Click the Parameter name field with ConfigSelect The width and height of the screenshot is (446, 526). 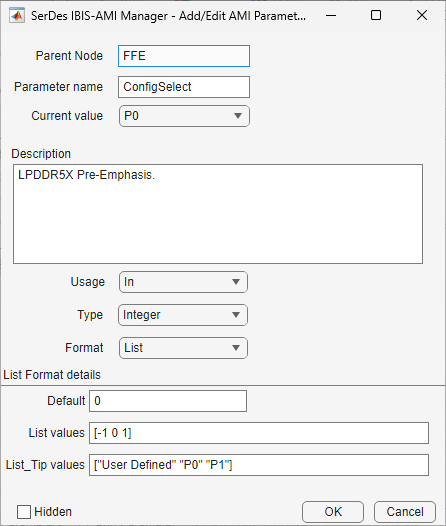(184, 87)
